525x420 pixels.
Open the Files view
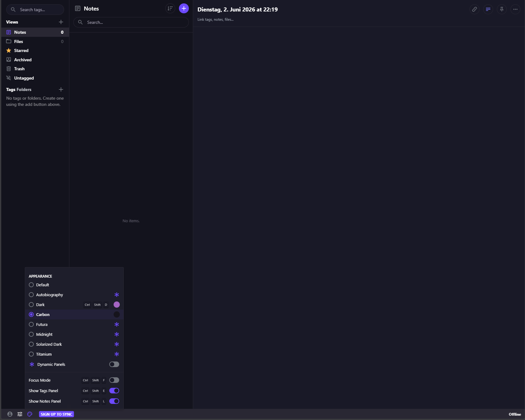click(x=35, y=41)
